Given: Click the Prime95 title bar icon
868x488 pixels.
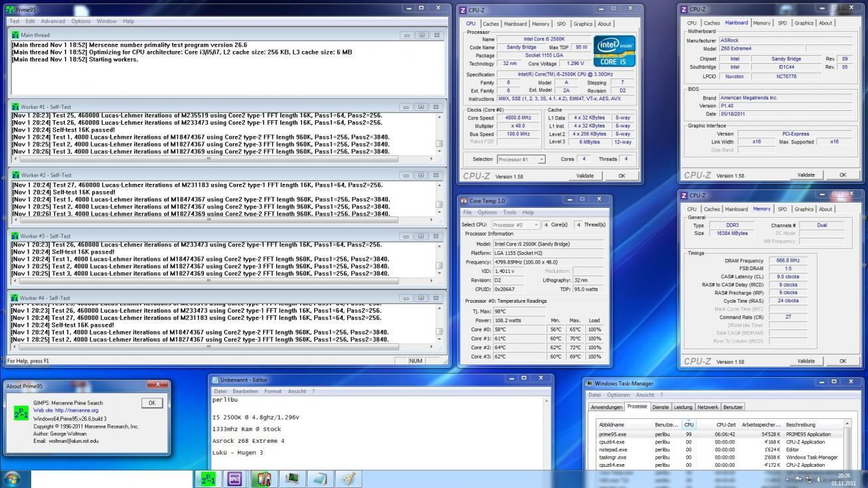Looking at the screenshot, I should pyautogui.click(x=10, y=11).
